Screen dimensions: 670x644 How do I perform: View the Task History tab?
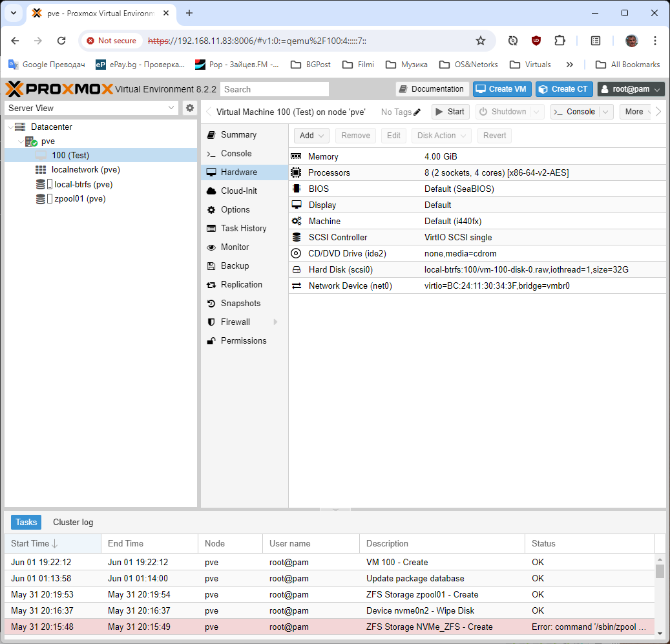[244, 229]
